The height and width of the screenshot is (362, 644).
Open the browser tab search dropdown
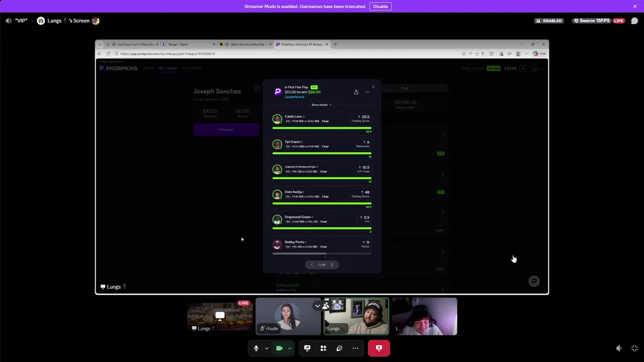(x=100, y=44)
